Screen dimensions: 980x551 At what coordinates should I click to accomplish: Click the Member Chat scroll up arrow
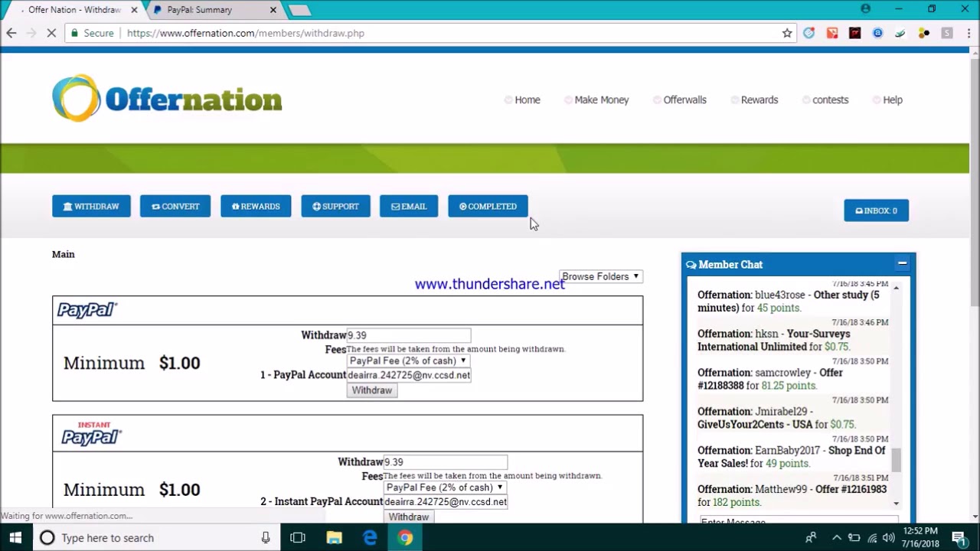(896, 286)
